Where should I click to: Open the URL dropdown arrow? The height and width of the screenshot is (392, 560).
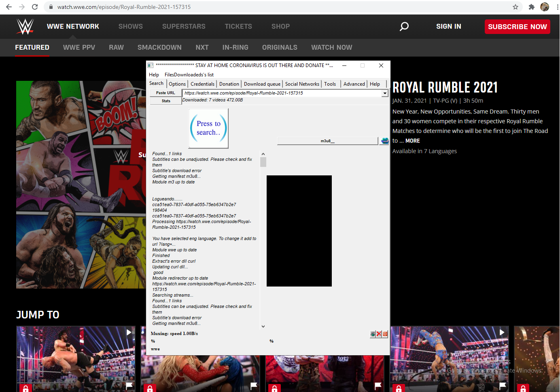click(x=385, y=93)
